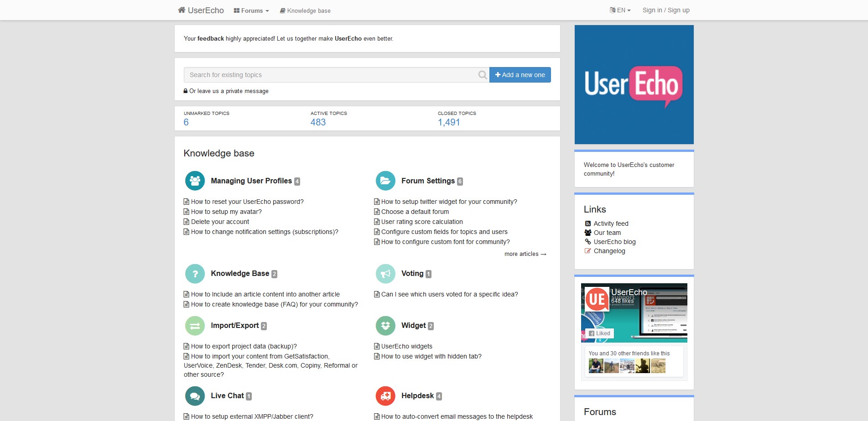Open the Activity feed link

click(611, 223)
